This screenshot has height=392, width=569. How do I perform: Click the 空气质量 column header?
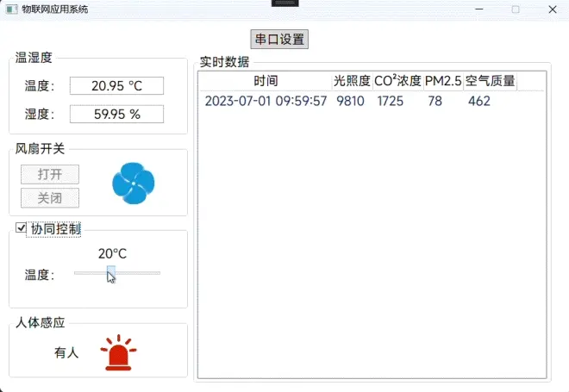[490, 81]
